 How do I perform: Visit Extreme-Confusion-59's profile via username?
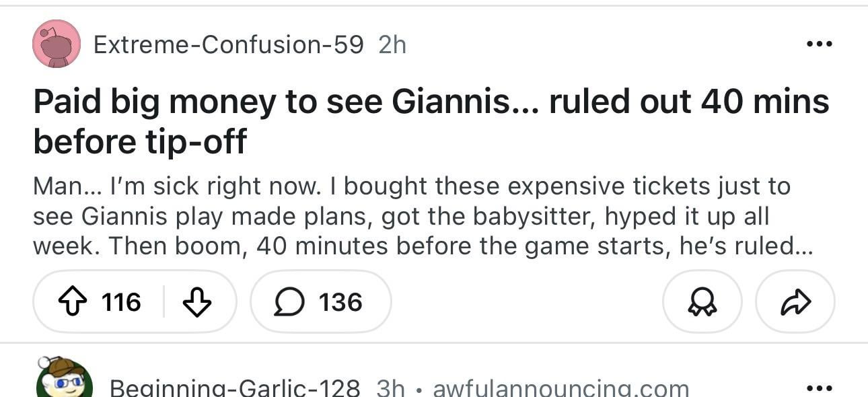tap(228, 44)
